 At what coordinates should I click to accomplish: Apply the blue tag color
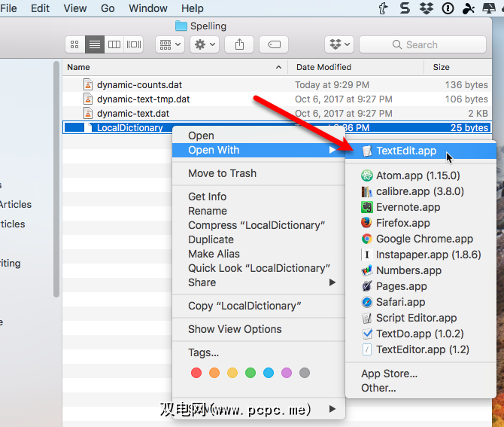269,373
